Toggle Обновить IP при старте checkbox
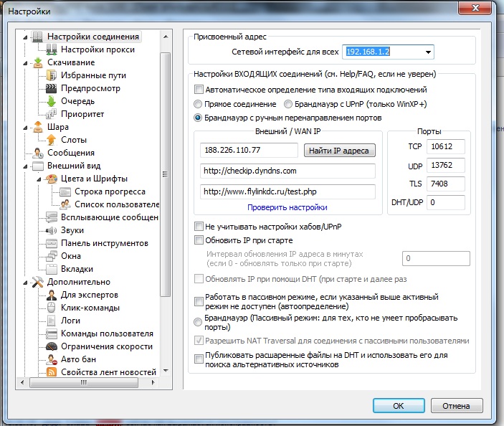The width and height of the screenshot is (504, 426). [199, 240]
